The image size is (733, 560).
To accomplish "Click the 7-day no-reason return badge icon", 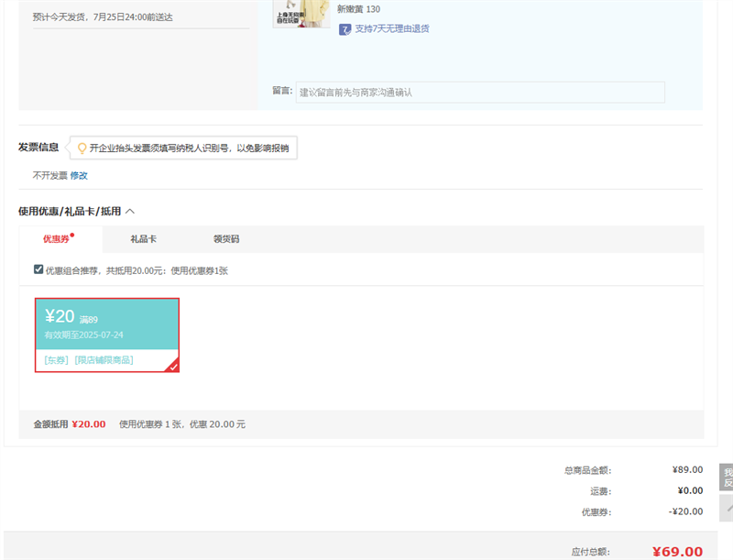I will click(x=345, y=29).
